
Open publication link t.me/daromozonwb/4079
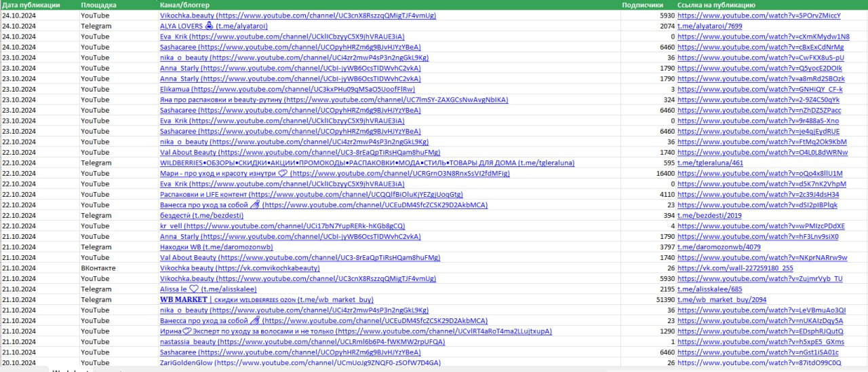point(719,247)
